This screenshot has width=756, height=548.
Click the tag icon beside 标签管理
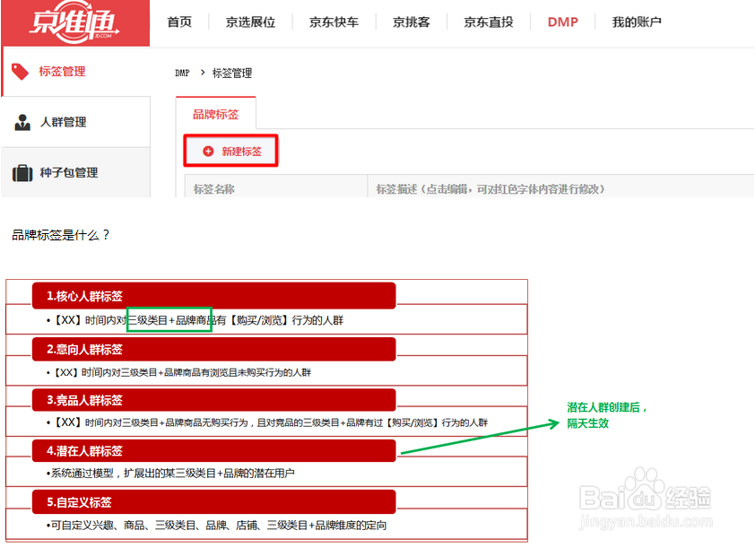pos(21,72)
